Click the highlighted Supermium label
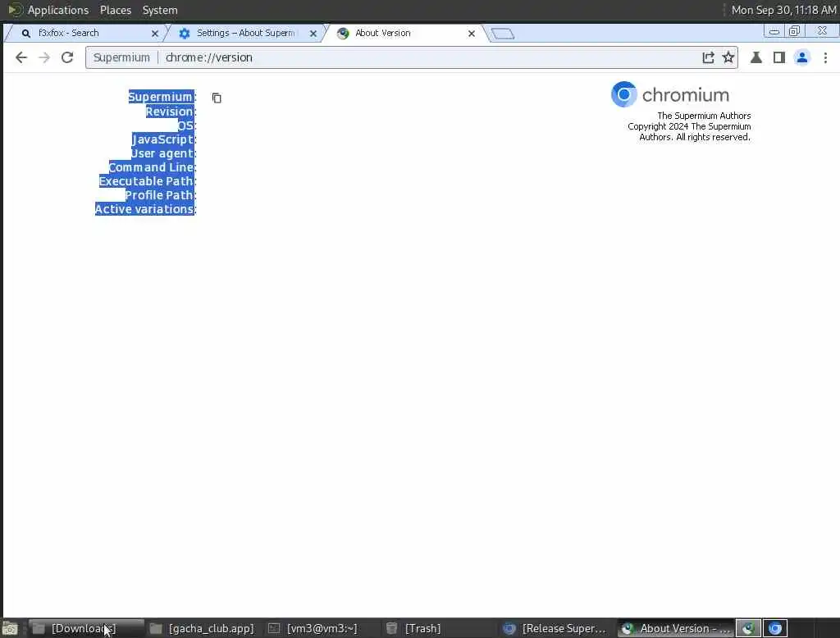Image resolution: width=840 pixels, height=638 pixels. click(x=162, y=97)
